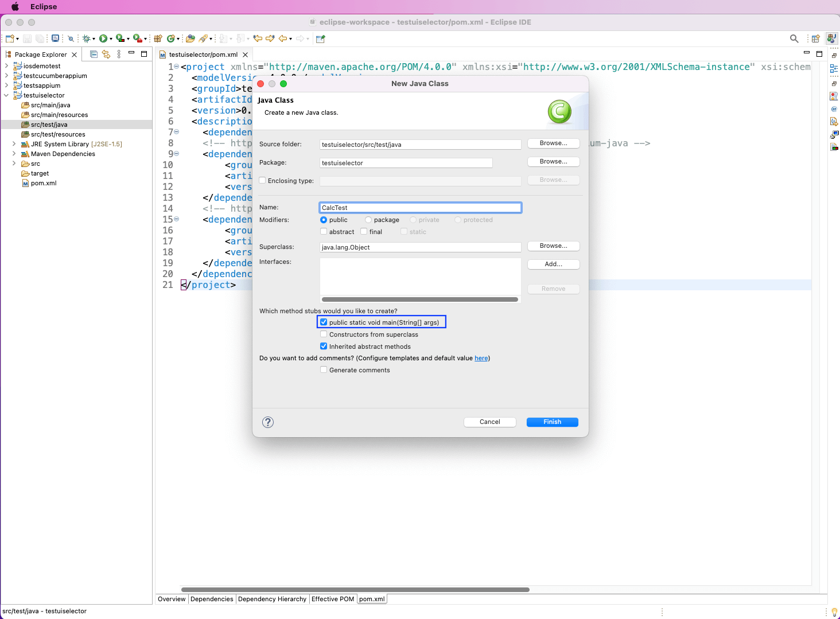The image size is (840, 619).
Task: Enable Constructors from superclass checkbox
Action: click(324, 334)
